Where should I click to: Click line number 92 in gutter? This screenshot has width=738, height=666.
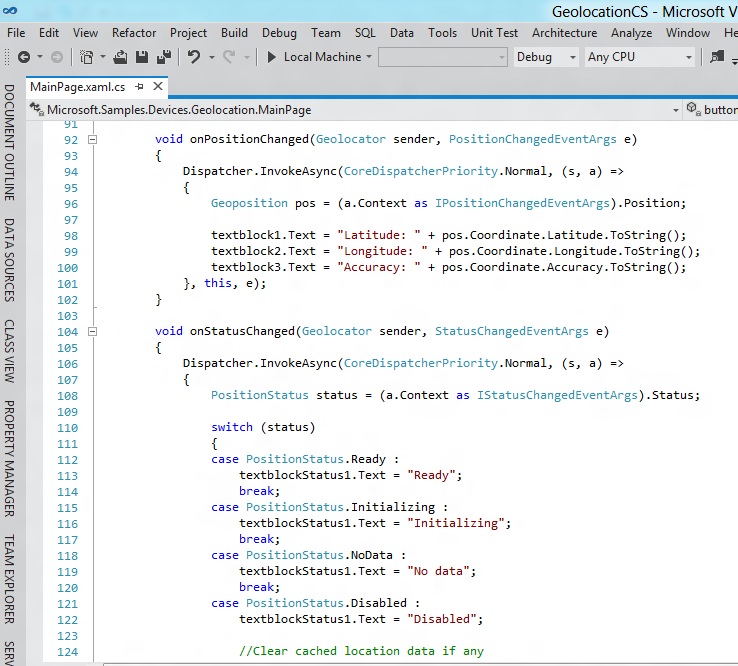[x=71, y=140]
